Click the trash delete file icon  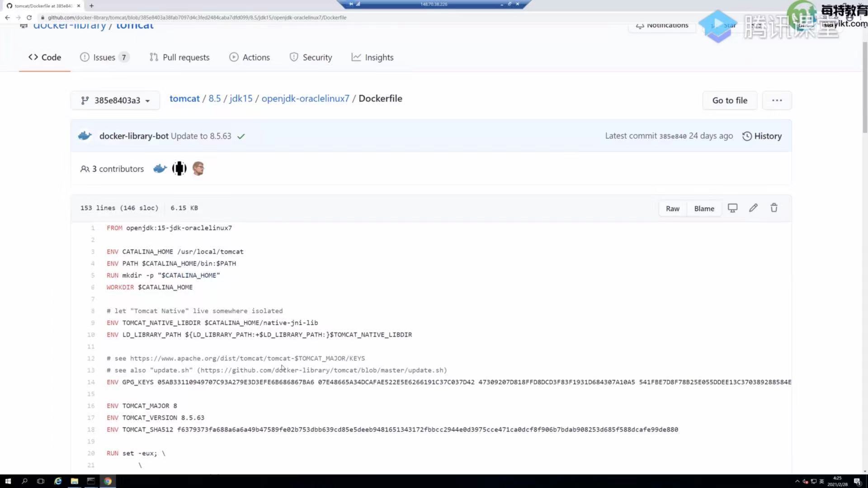click(774, 208)
